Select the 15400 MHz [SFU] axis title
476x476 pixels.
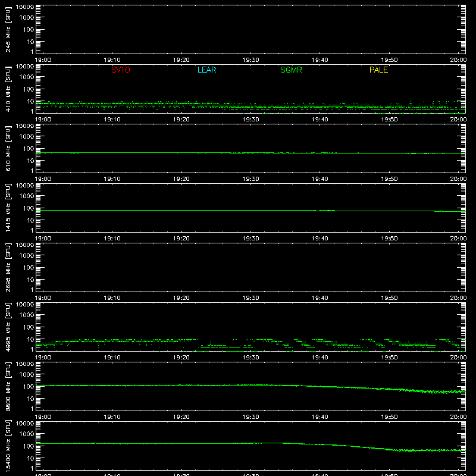point(8,446)
